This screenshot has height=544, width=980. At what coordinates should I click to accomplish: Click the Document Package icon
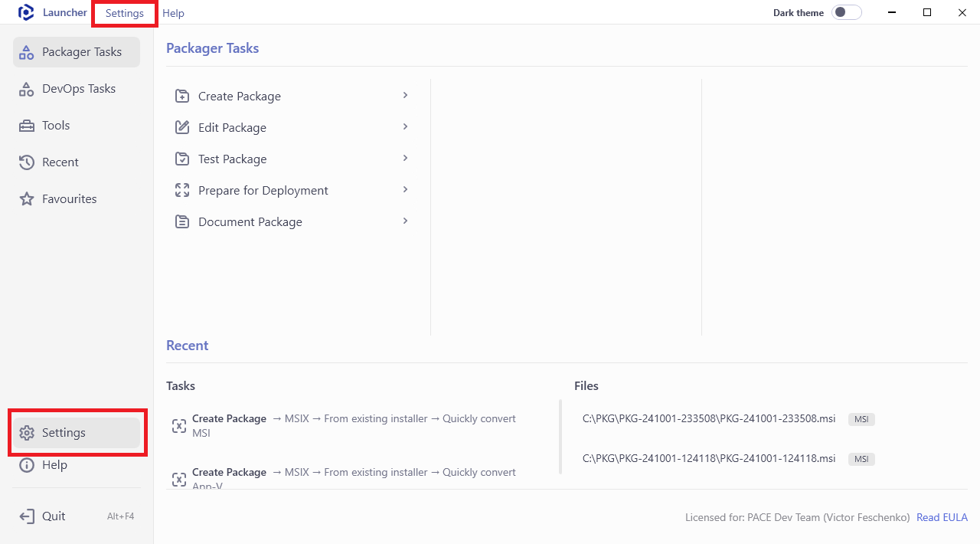[x=182, y=222]
